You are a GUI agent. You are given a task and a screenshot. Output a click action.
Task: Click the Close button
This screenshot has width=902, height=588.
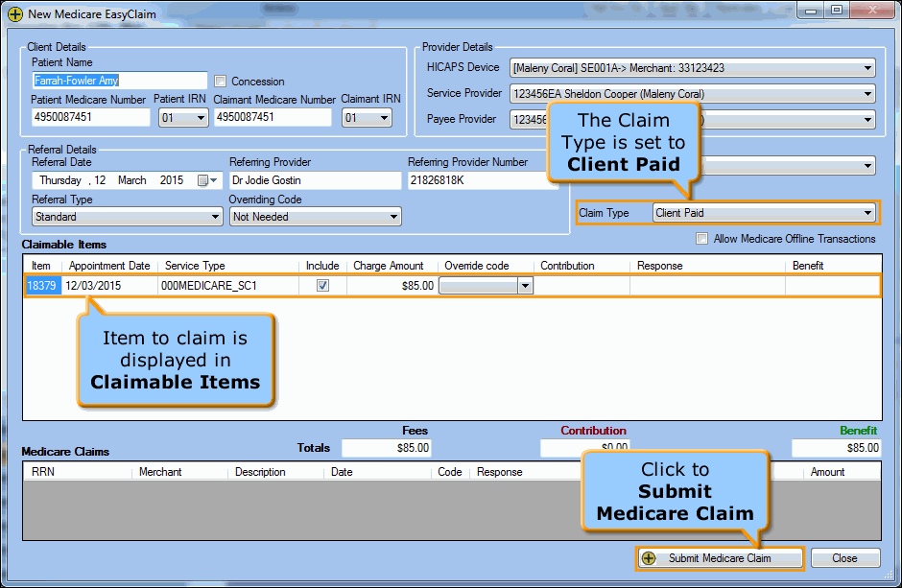(x=845, y=557)
